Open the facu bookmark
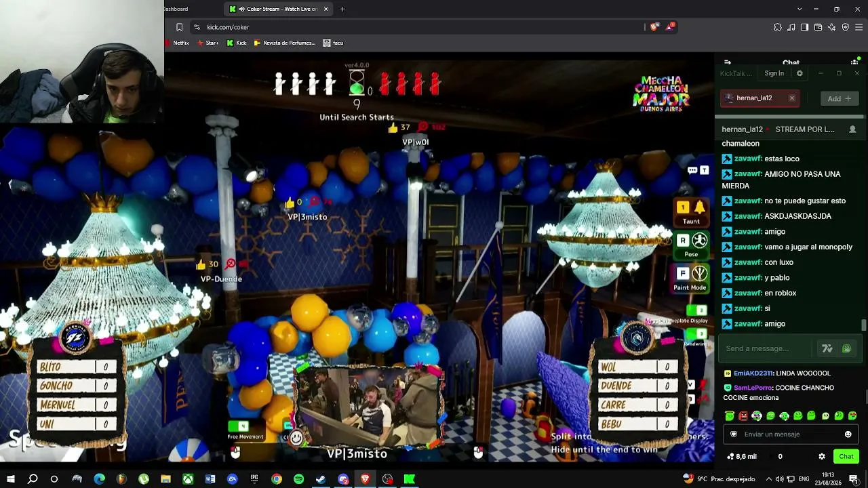Screen dimensions: 868x488 point(333,43)
